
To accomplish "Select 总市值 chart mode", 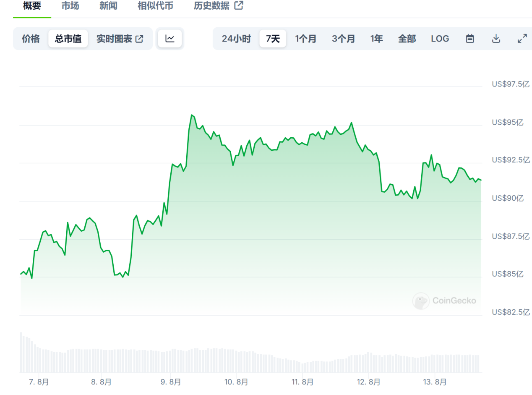I will point(68,39).
